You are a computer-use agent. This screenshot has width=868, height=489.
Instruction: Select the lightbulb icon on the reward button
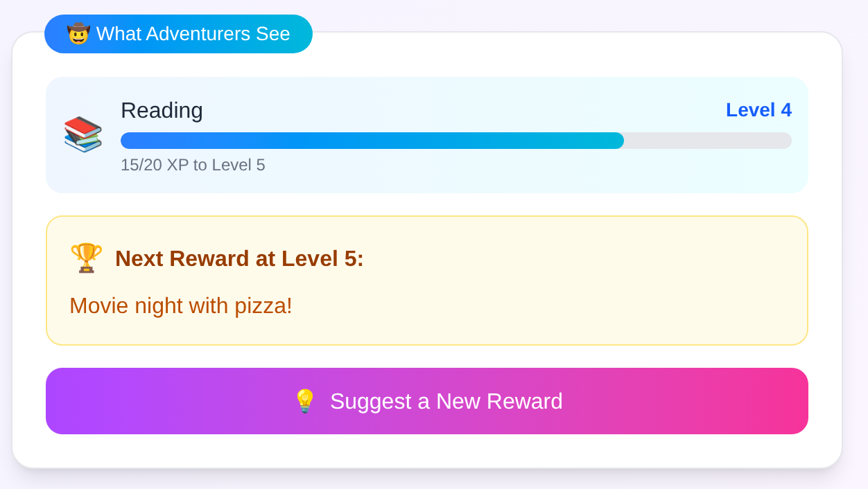(305, 400)
